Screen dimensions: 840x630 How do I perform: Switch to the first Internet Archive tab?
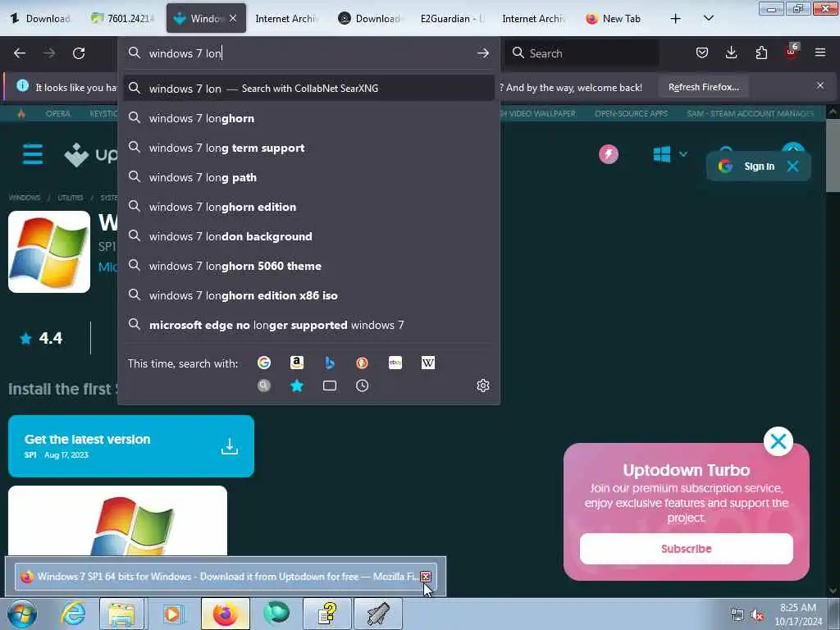pyautogui.click(x=287, y=18)
